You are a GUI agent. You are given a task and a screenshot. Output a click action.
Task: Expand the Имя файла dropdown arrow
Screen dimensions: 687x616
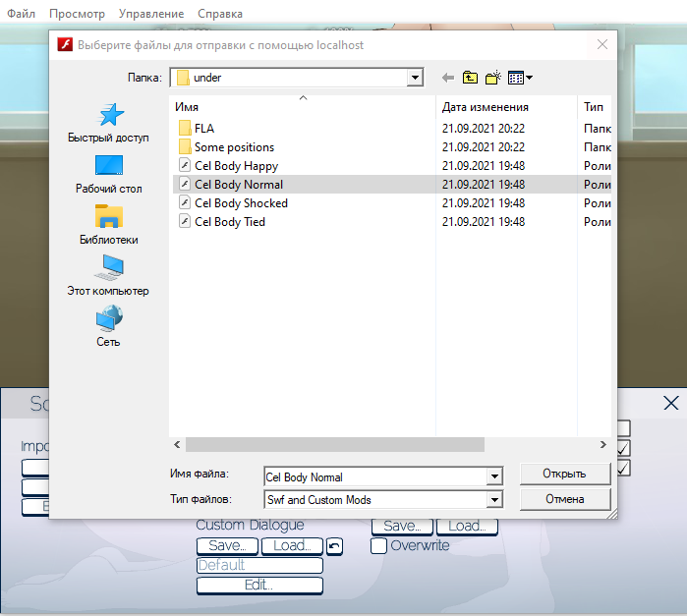click(493, 477)
